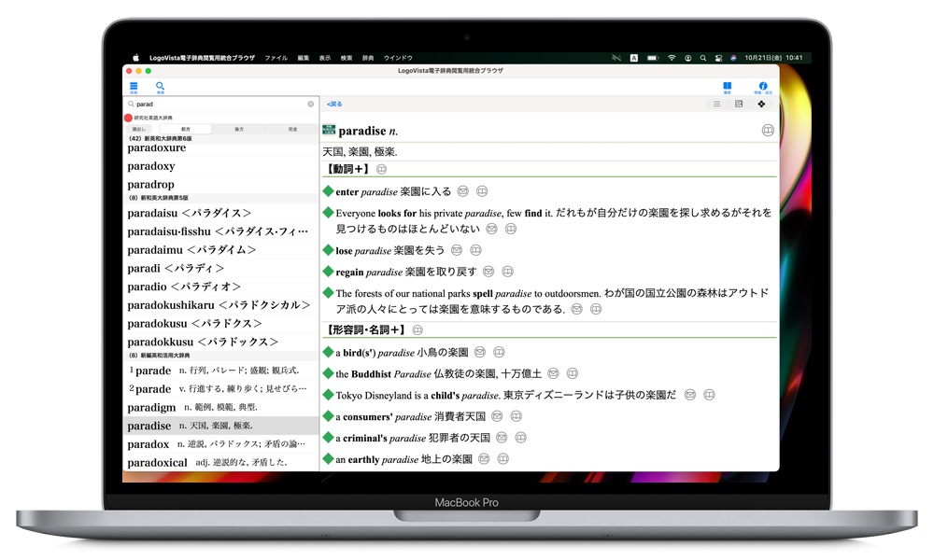Click book icon after 'the Buddhist Paradise' example
Image resolution: width=934 pixels, height=560 pixels.
coord(573,373)
